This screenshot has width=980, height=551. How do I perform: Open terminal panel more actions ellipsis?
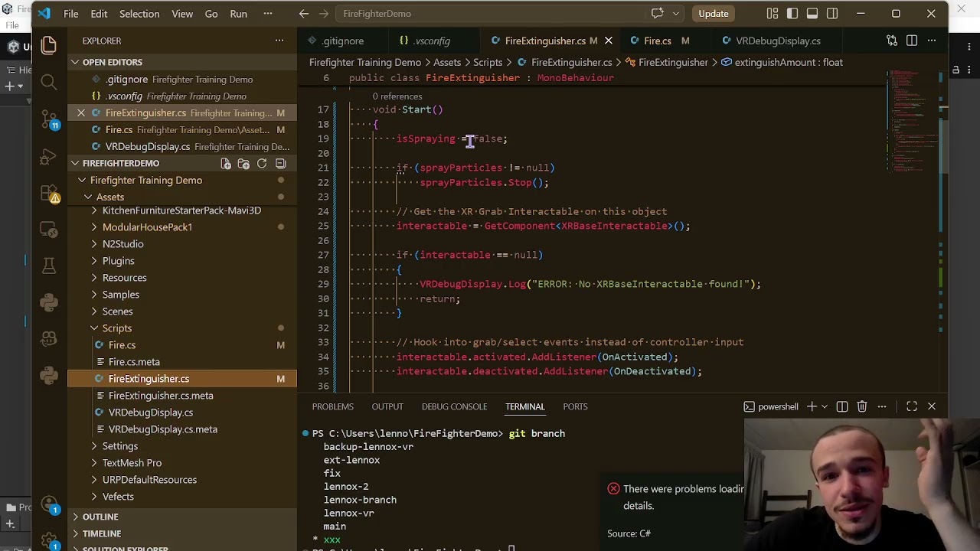882,406
